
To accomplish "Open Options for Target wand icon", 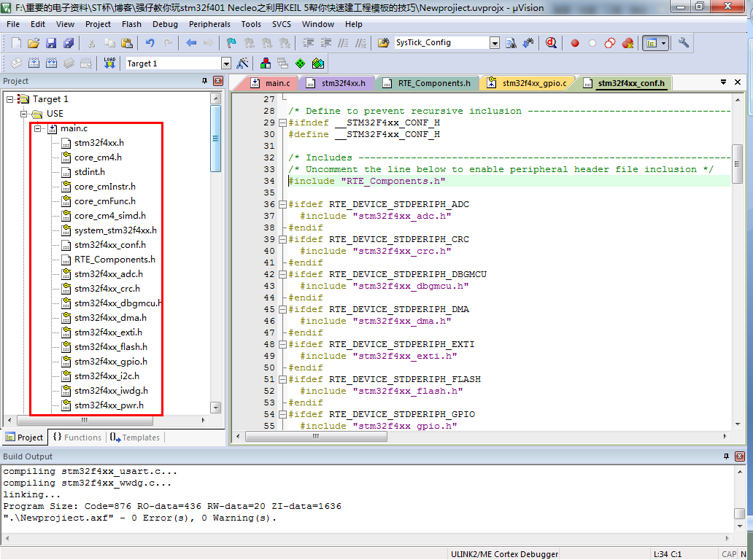I will point(242,63).
